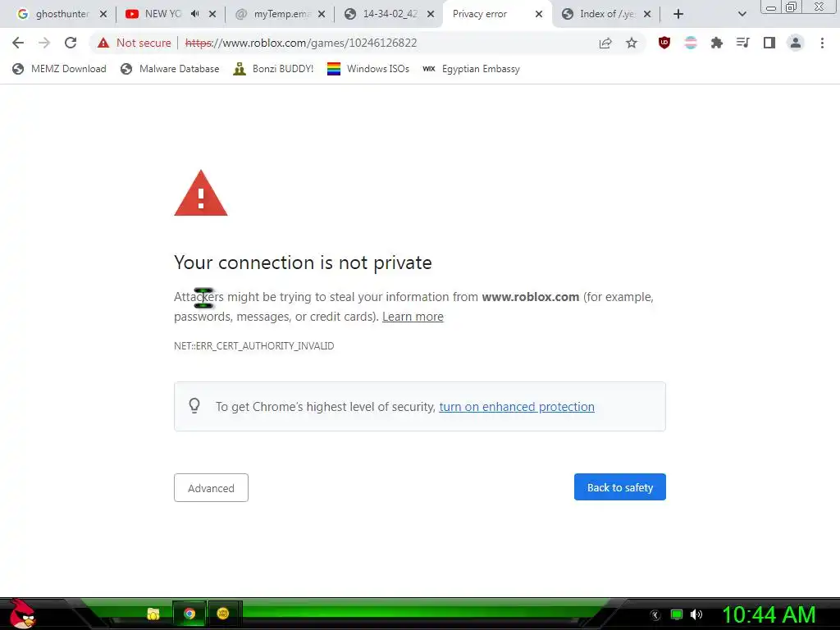Select the Privacy error tab
Image resolution: width=840 pixels, height=630 pixels.
[498, 14]
